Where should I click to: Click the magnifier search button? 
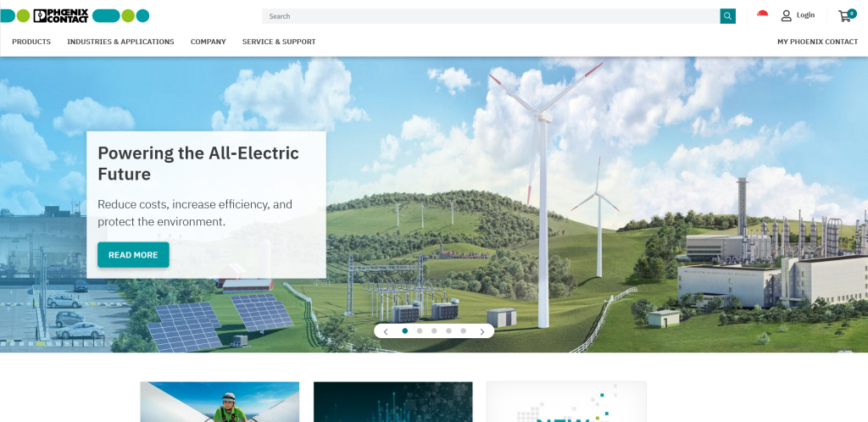(727, 16)
